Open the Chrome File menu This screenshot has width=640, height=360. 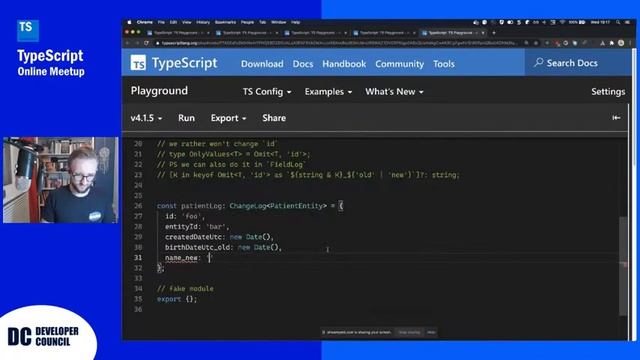coord(161,22)
